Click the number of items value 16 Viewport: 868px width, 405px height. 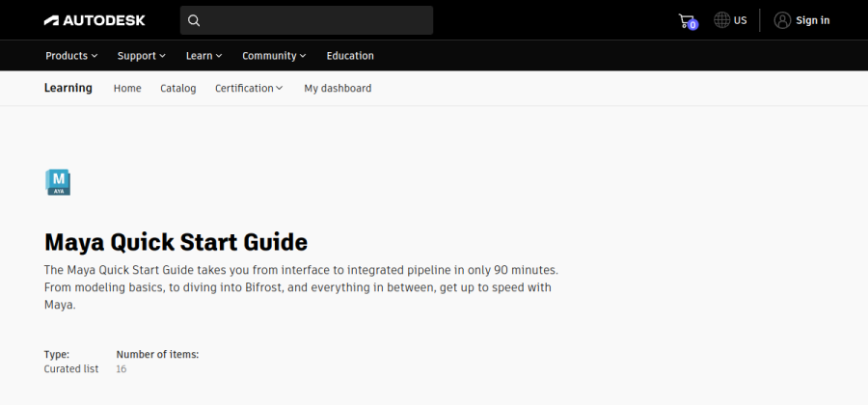pyautogui.click(x=122, y=369)
